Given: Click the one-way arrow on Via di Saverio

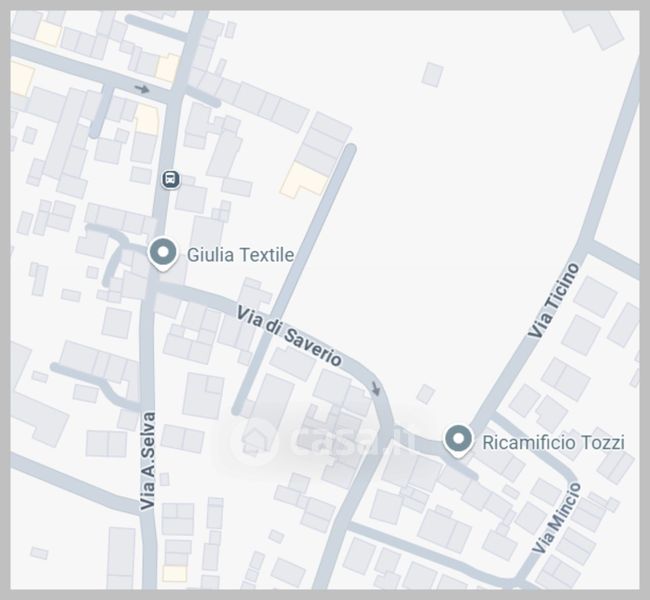Looking at the screenshot, I should pyautogui.click(x=376, y=388).
